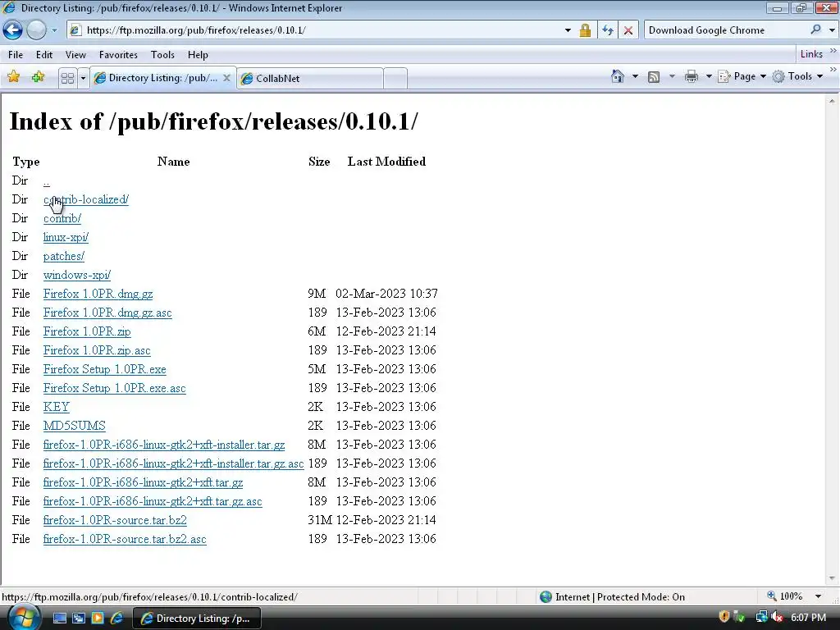The width and height of the screenshot is (840, 630).
Task: Click the Quick Tabs icon
Action: click(67, 78)
